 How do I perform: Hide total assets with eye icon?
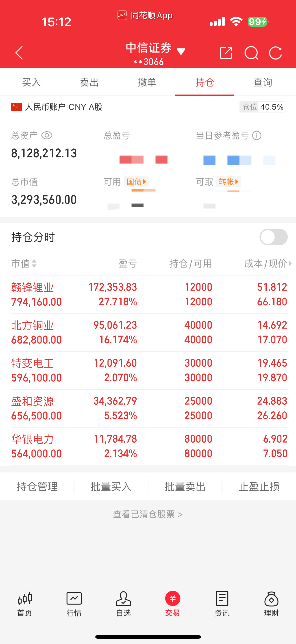[47, 135]
